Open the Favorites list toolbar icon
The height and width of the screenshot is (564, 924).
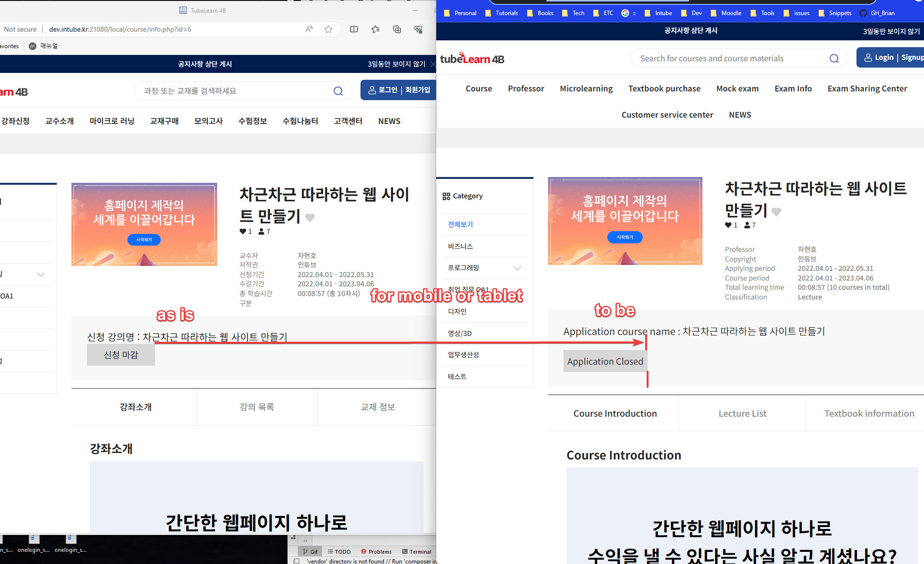pos(376,29)
